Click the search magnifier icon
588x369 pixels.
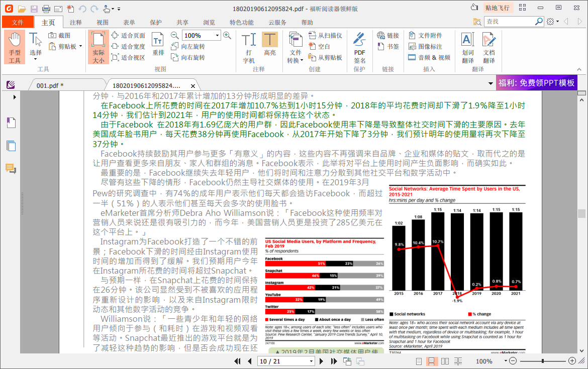click(539, 22)
